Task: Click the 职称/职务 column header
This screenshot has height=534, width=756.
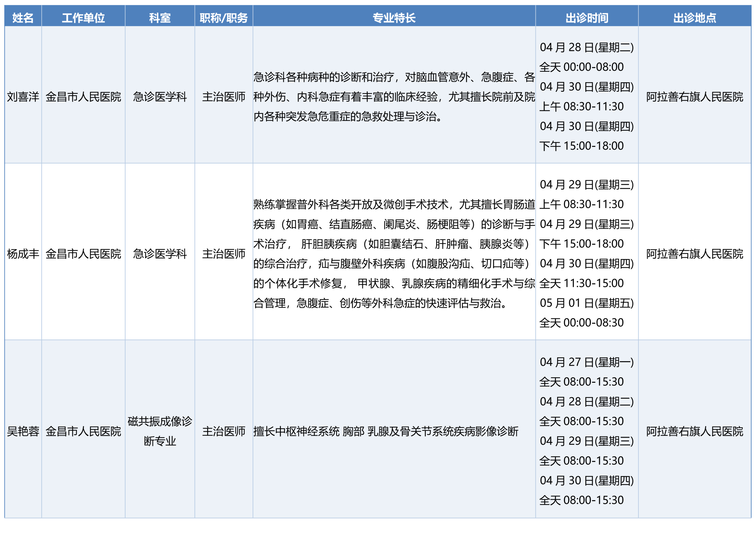Action: [x=224, y=17]
